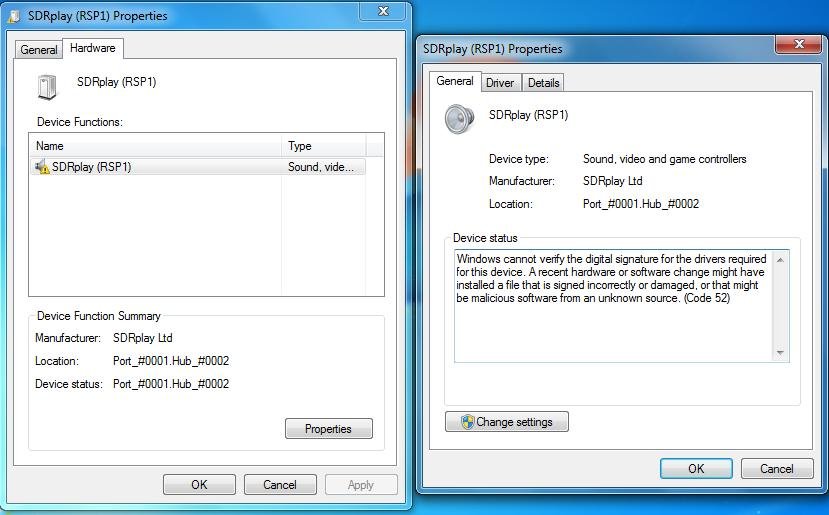The height and width of the screenshot is (515, 829).
Task: Close the left SDRplay Properties window
Action: (383, 11)
